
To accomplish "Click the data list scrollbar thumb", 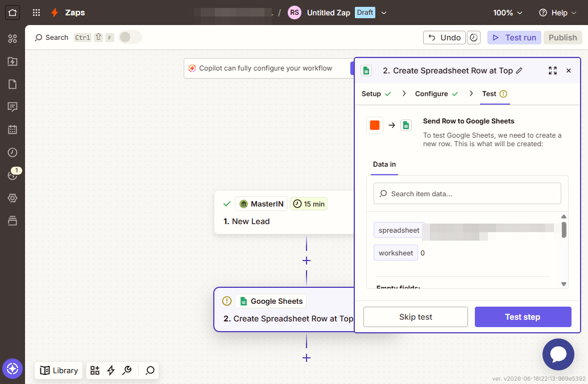I will point(564,230).
